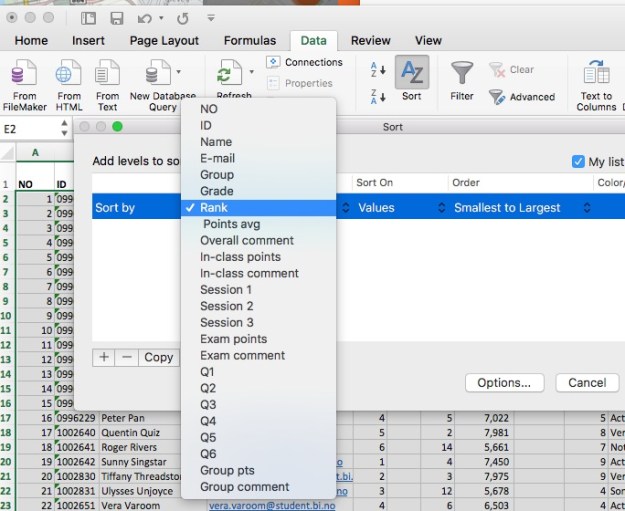Open the Formulas ribbon tab

click(x=249, y=41)
